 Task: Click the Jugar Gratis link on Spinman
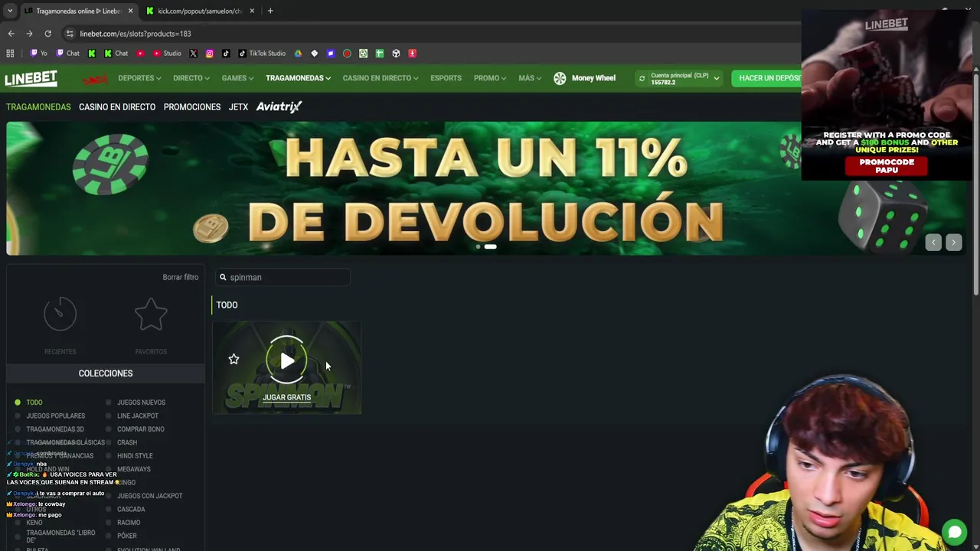pos(287,397)
